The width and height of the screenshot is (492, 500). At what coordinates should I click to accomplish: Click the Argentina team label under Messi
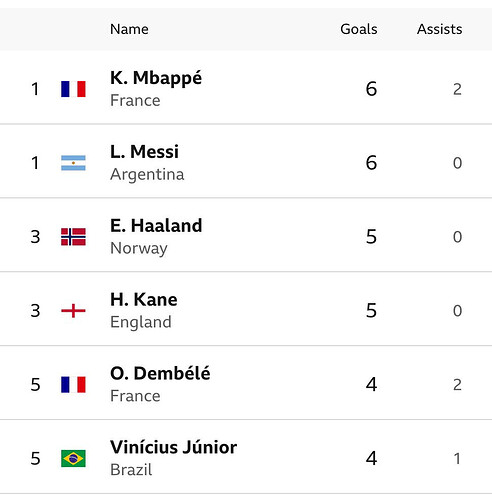[147, 174]
